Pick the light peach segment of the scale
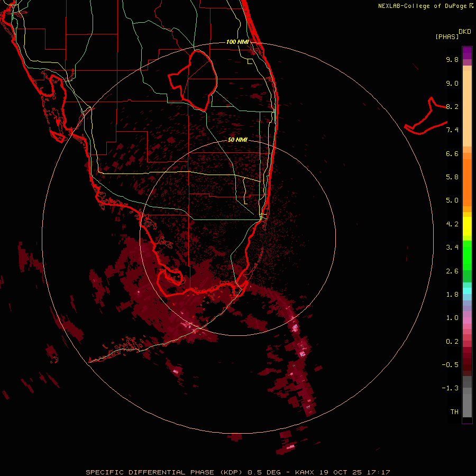476x476 pixels. [467, 108]
